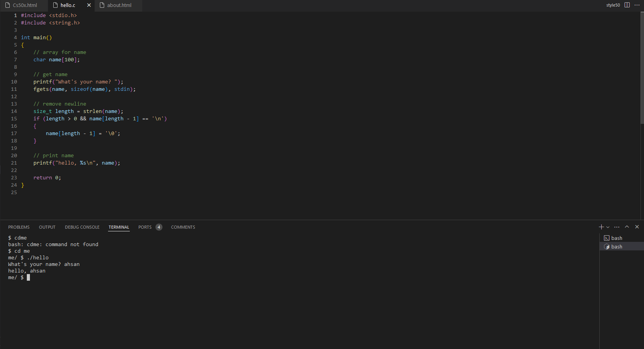Open the COMMENTS panel
This screenshot has height=349, width=644.
tap(183, 227)
